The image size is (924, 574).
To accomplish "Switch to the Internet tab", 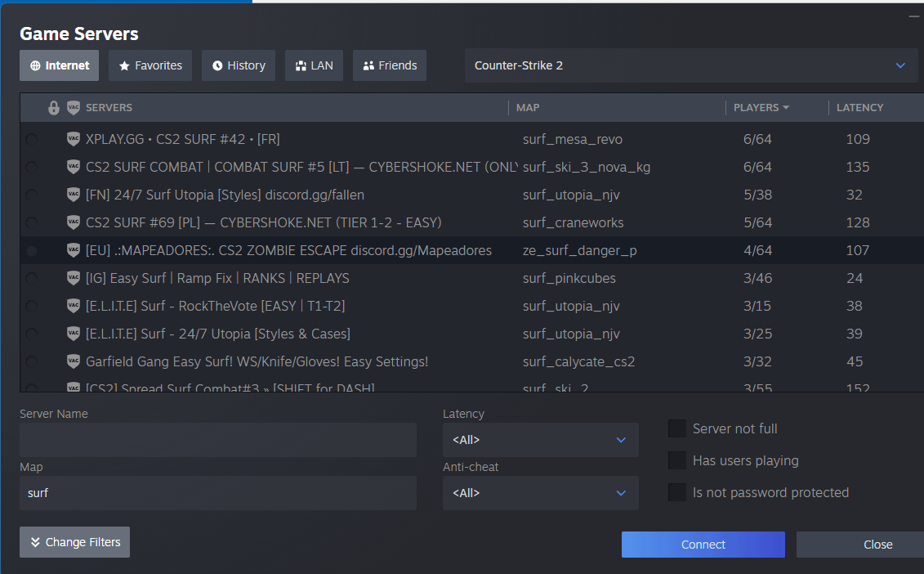I will (60, 65).
